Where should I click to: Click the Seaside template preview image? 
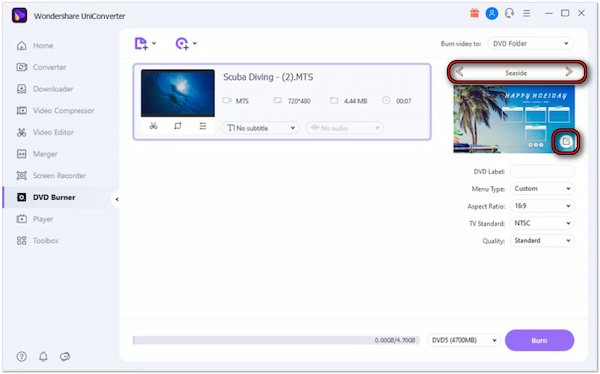(514, 119)
